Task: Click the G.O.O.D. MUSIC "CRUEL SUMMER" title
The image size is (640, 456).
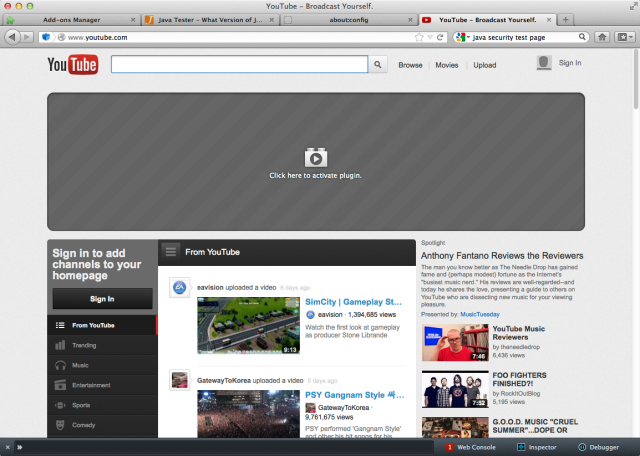Action: 535,426
